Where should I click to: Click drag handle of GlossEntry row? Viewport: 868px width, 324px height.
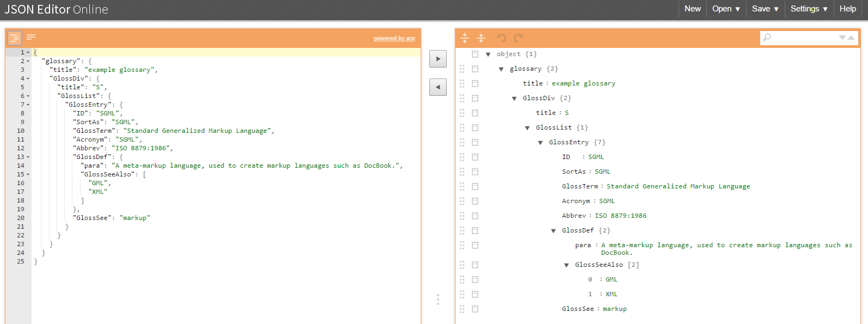[462, 143]
